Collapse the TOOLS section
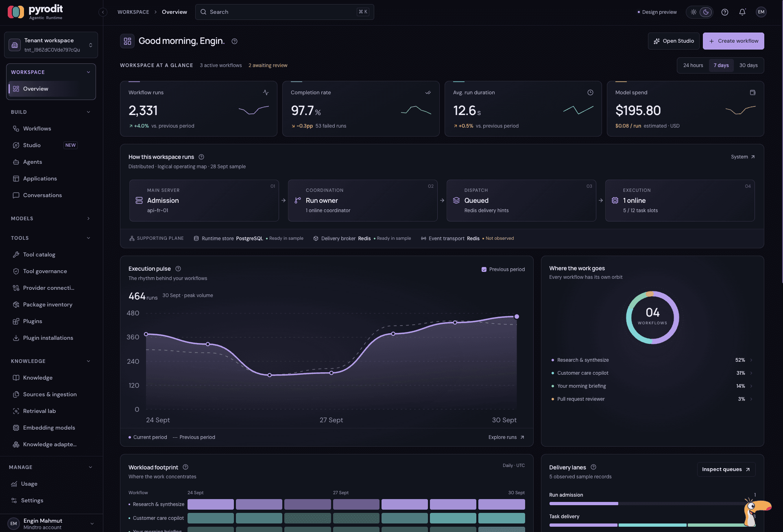Image resolution: width=783 pixels, height=532 pixels. (88, 238)
